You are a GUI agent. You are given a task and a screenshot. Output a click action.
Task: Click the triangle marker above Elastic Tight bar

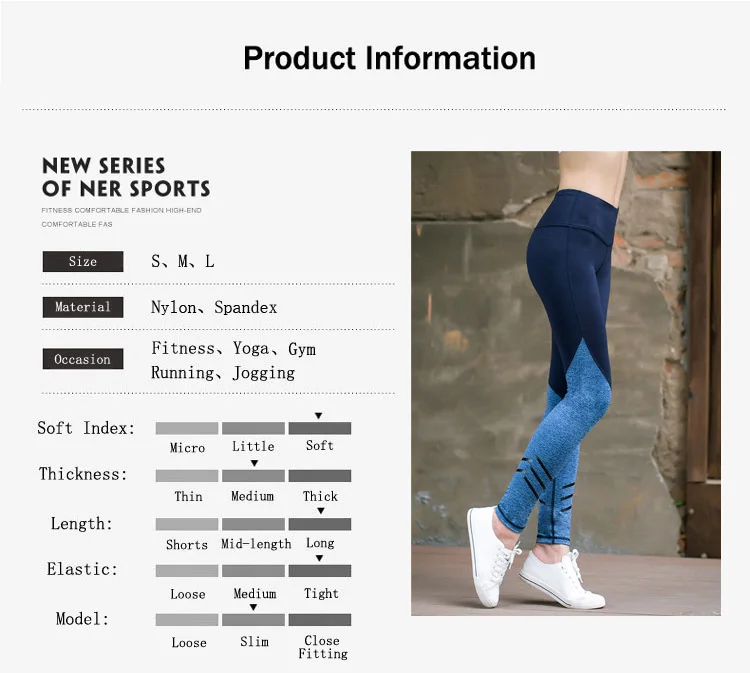click(319, 558)
